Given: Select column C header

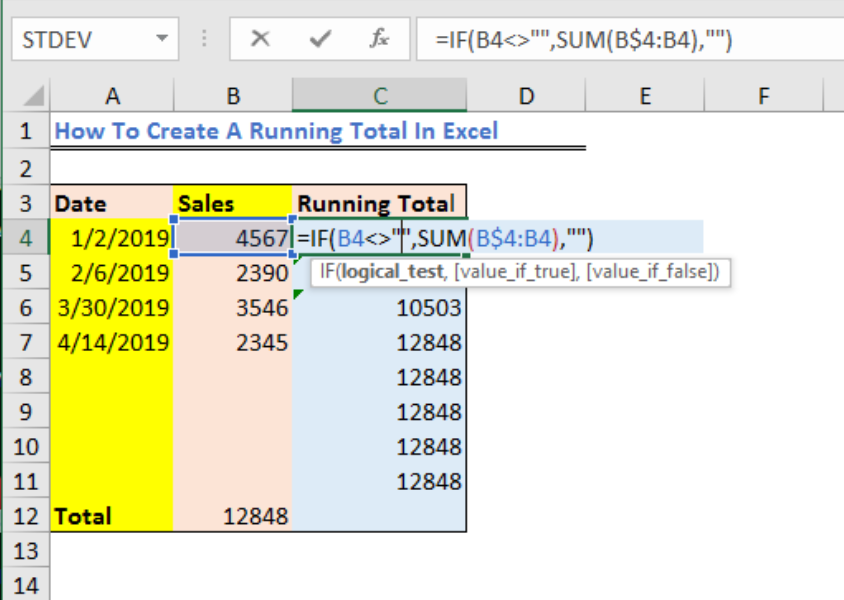Looking at the screenshot, I should click(x=379, y=96).
